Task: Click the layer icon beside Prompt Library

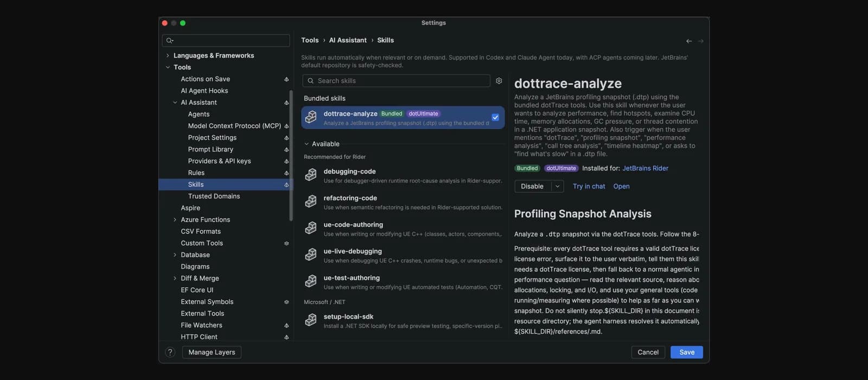Action: (286, 150)
